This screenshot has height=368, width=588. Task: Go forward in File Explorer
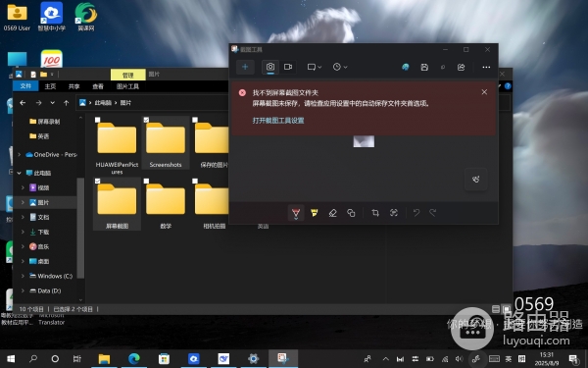tap(38, 102)
